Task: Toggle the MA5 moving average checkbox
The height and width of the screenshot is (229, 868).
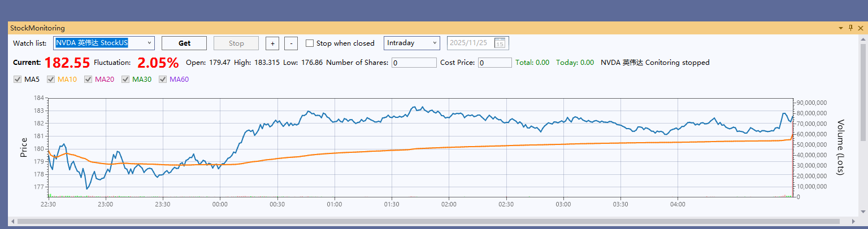Action: (17, 80)
